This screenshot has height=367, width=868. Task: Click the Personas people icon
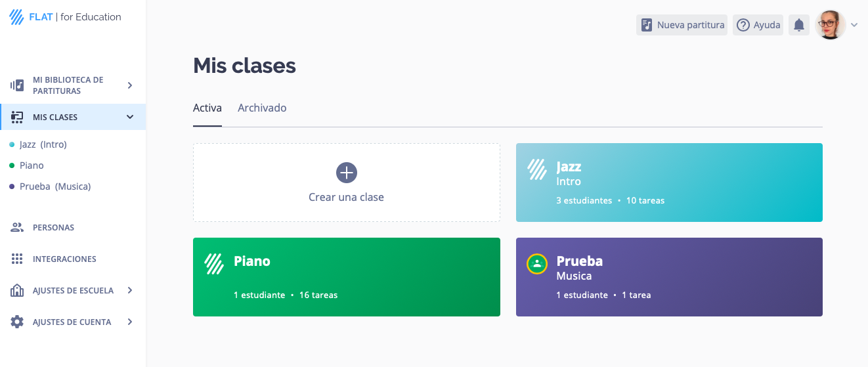coord(17,227)
